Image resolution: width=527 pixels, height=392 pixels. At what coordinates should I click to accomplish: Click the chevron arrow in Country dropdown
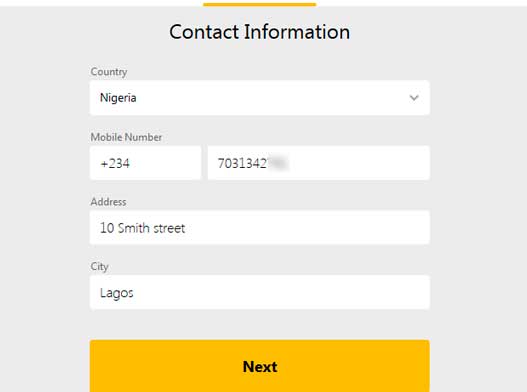pyautogui.click(x=414, y=98)
